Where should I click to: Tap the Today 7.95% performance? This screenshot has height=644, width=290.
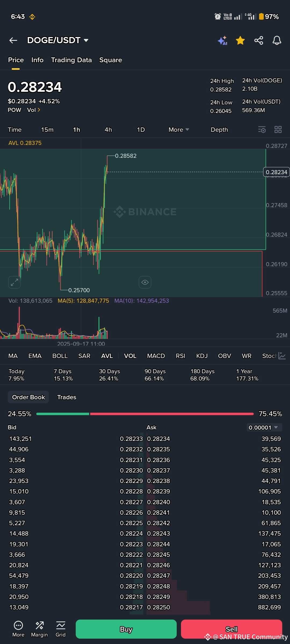tap(16, 375)
